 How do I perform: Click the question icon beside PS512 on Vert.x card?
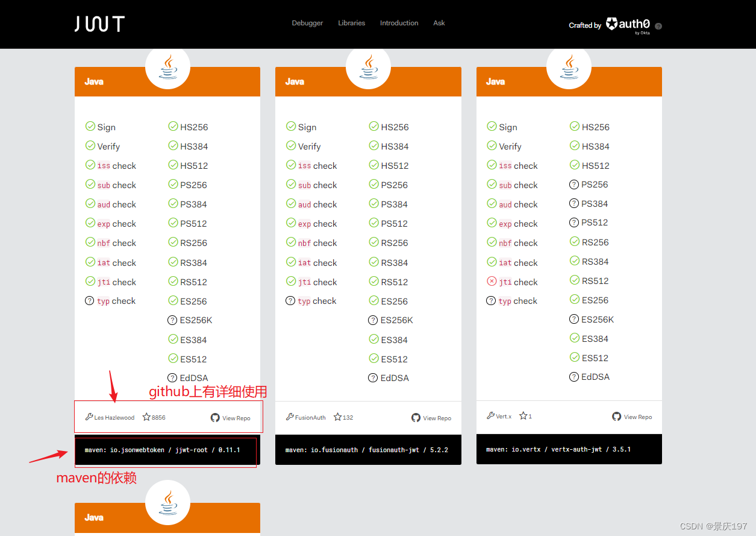click(574, 222)
